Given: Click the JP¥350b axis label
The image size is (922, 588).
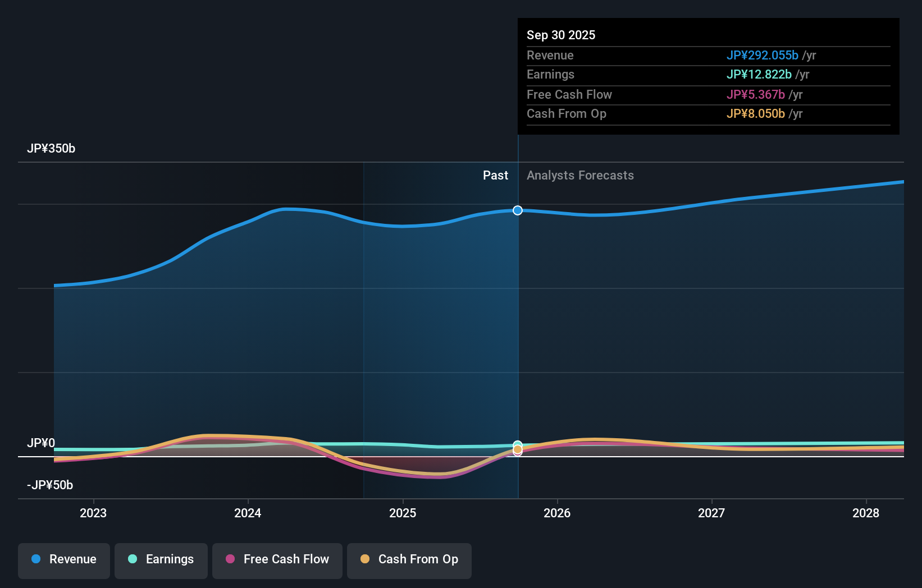Looking at the screenshot, I should (x=51, y=148).
